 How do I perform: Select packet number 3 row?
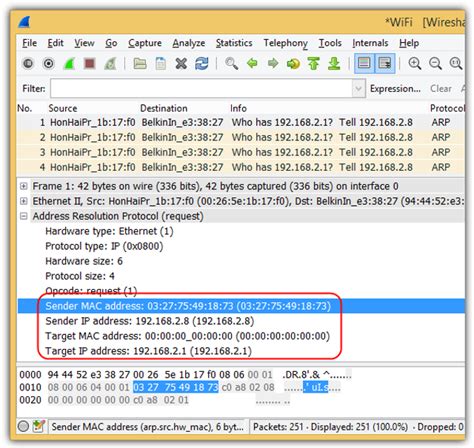click(241, 152)
